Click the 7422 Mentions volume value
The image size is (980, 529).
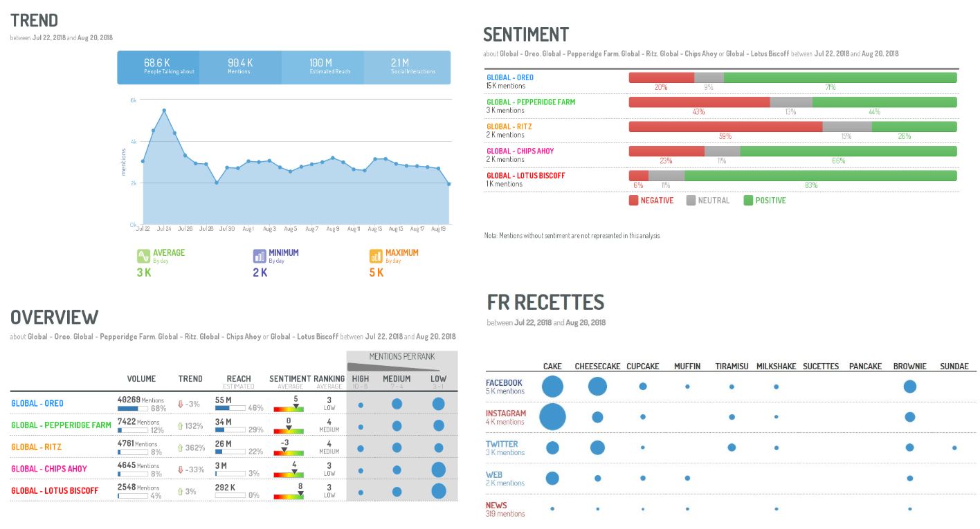click(x=138, y=422)
